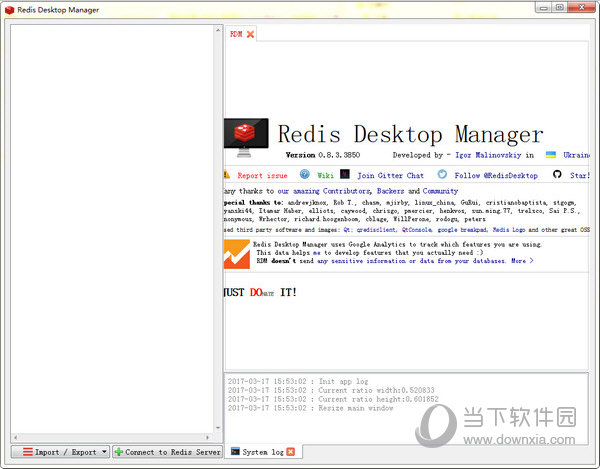Click the connections panel scroll up arrow
This screenshot has width=600, height=469.
click(218, 30)
